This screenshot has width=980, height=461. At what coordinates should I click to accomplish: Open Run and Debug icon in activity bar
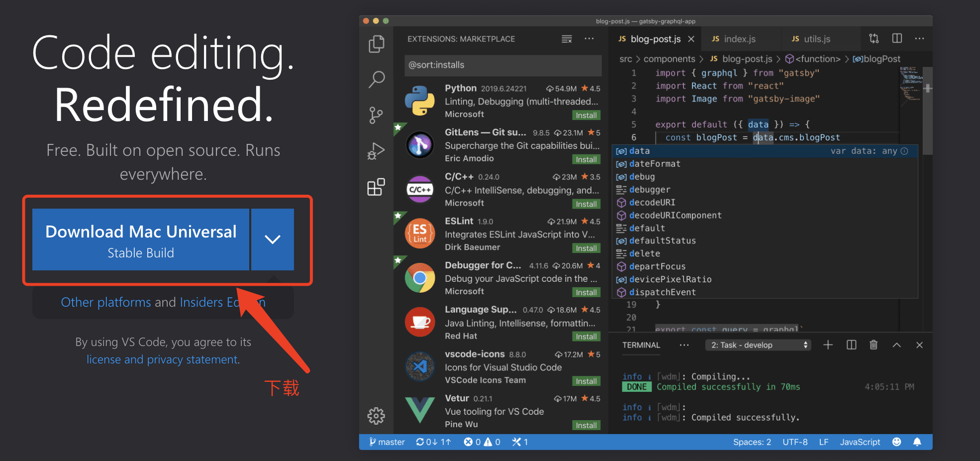pos(376,151)
